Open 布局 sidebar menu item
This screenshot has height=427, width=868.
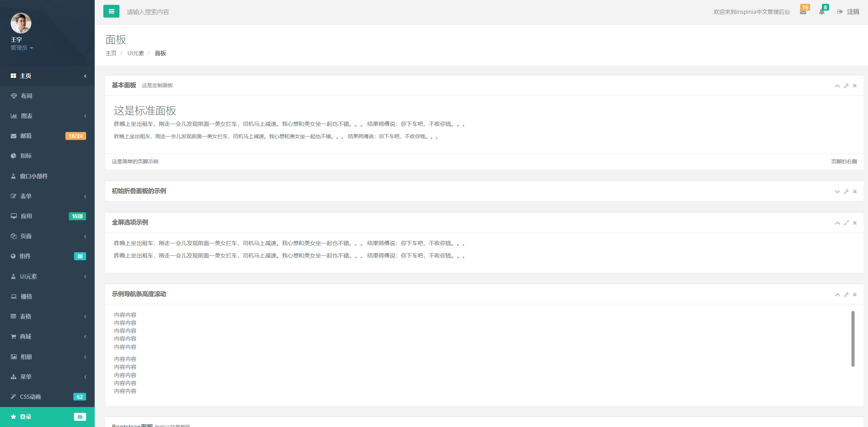pyautogui.click(x=47, y=96)
